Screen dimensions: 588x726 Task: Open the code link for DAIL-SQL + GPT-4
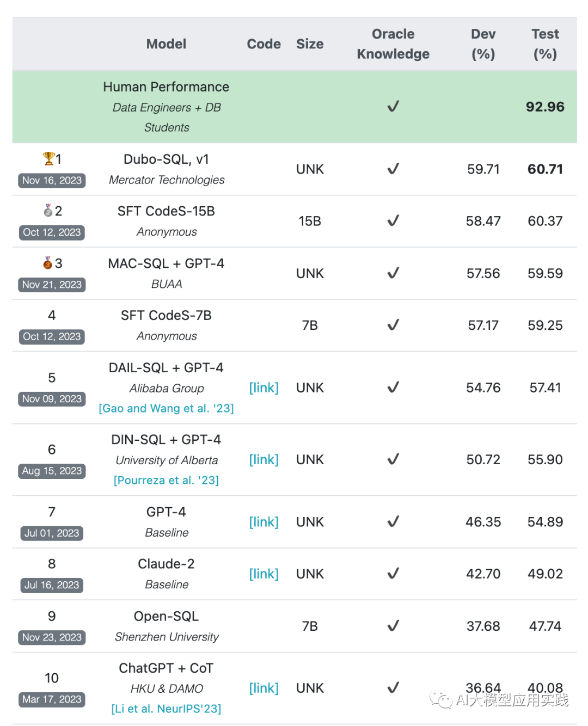pyautogui.click(x=264, y=387)
